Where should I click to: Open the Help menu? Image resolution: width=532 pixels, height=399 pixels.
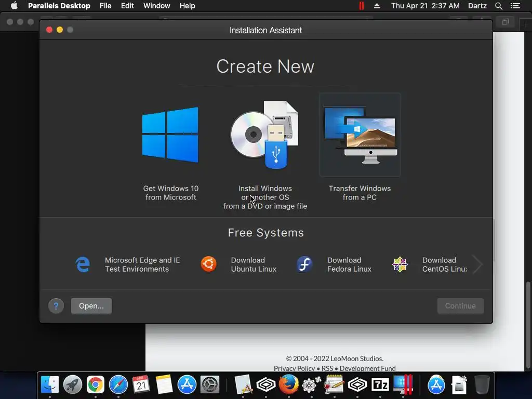pos(187,6)
